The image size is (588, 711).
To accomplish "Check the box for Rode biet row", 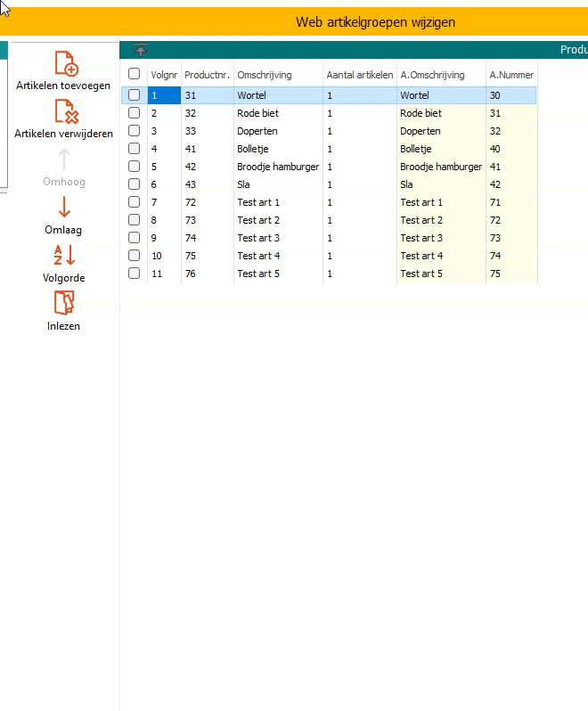I will [x=134, y=112].
